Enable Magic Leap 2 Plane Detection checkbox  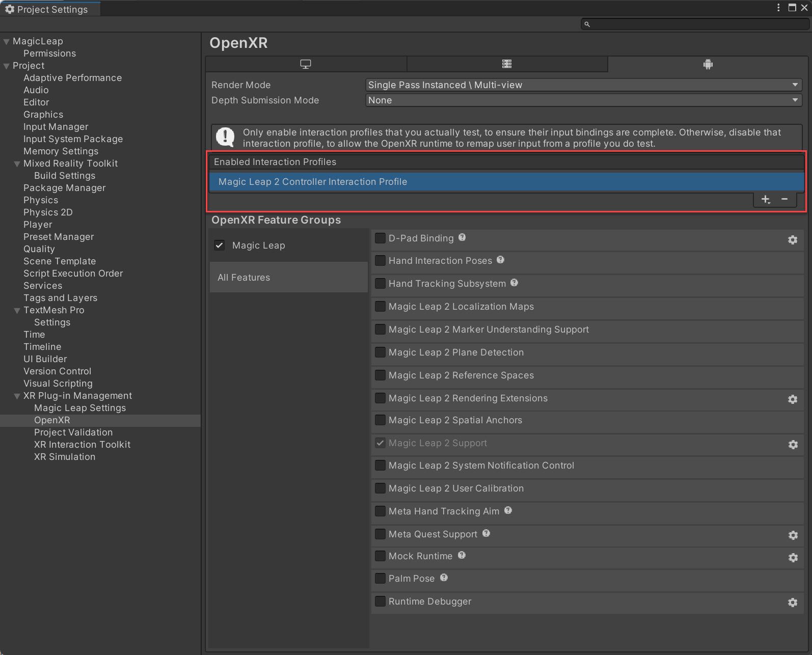pyautogui.click(x=380, y=352)
